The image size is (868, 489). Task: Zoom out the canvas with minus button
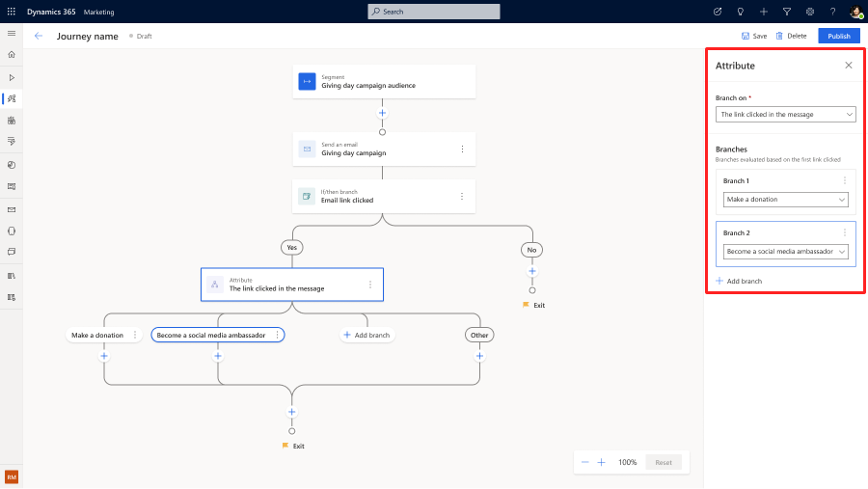point(584,462)
